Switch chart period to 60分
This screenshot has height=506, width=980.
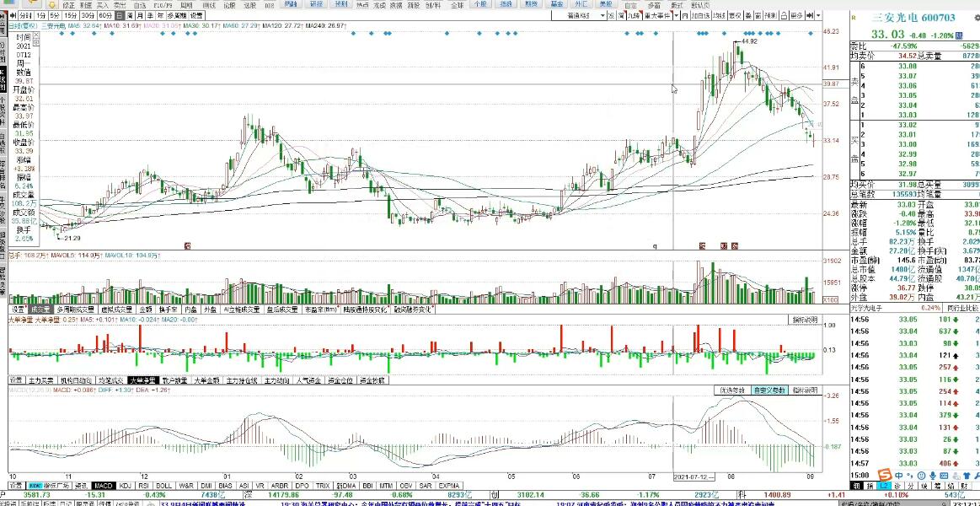[104, 16]
